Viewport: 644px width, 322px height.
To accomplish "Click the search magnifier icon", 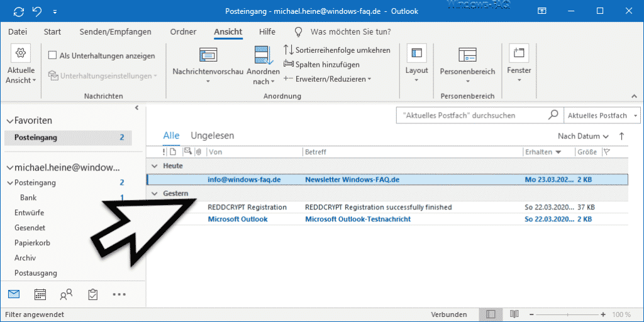I will tap(553, 116).
